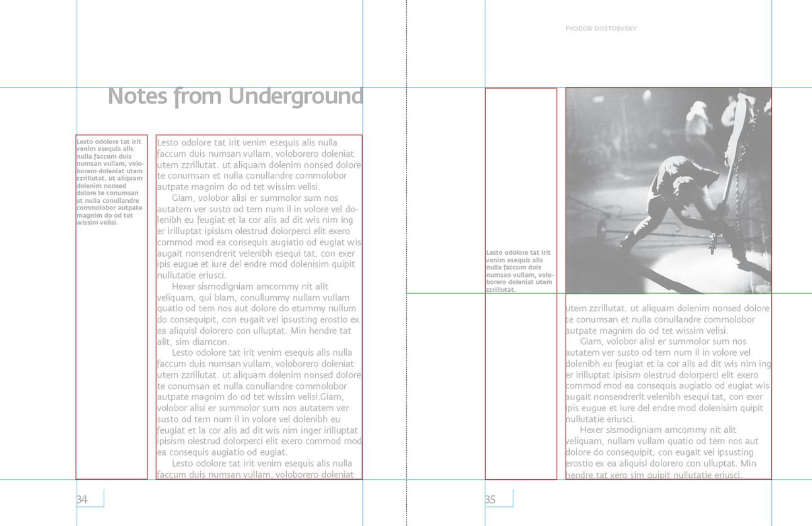Click paragraph 'Giam, volobor' on right page
The image size is (812, 526).
click(x=668, y=380)
